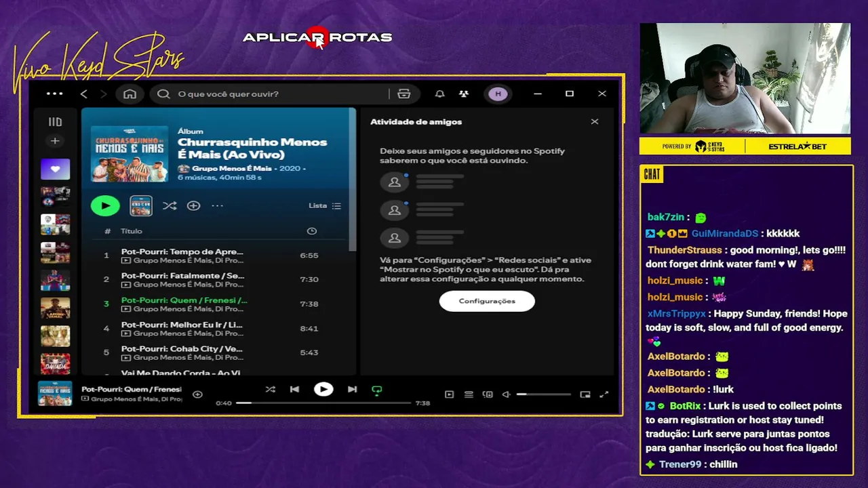The image size is (868, 488).
Task: Click now-playing cover in the player bar
Action: (55, 394)
